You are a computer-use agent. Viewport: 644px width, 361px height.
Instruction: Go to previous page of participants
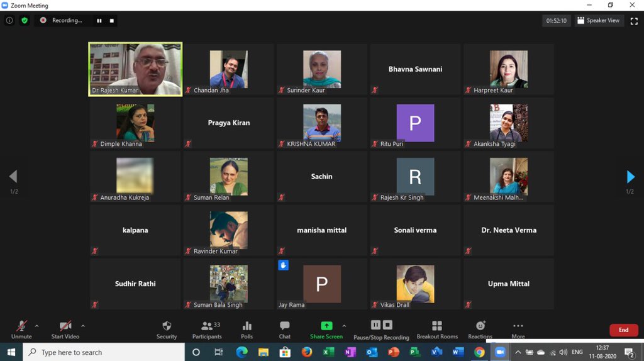point(13,177)
